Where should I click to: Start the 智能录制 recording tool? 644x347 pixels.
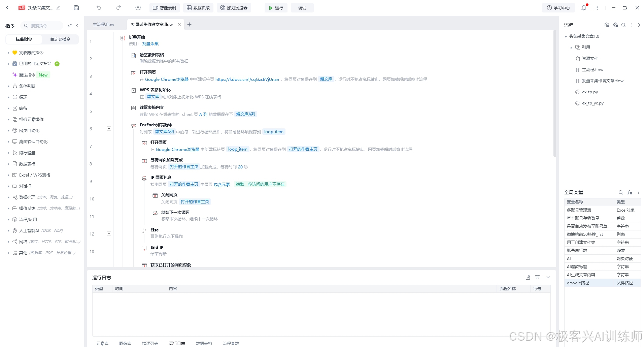[x=164, y=7]
